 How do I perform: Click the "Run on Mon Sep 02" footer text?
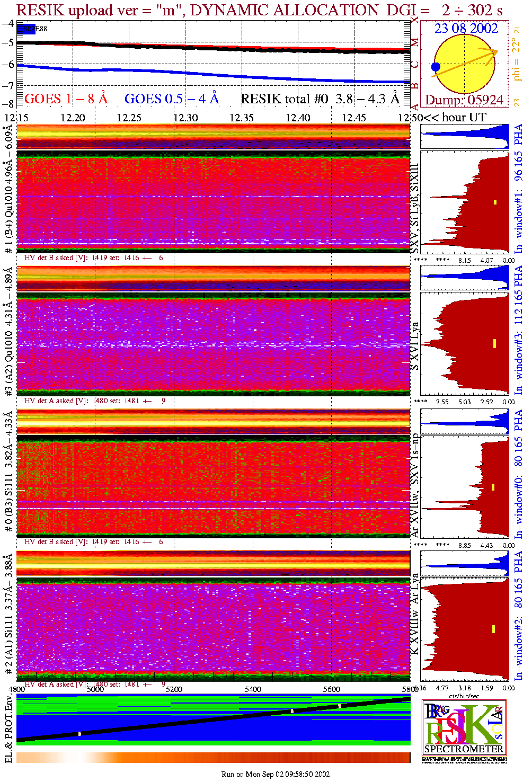pos(276,774)
